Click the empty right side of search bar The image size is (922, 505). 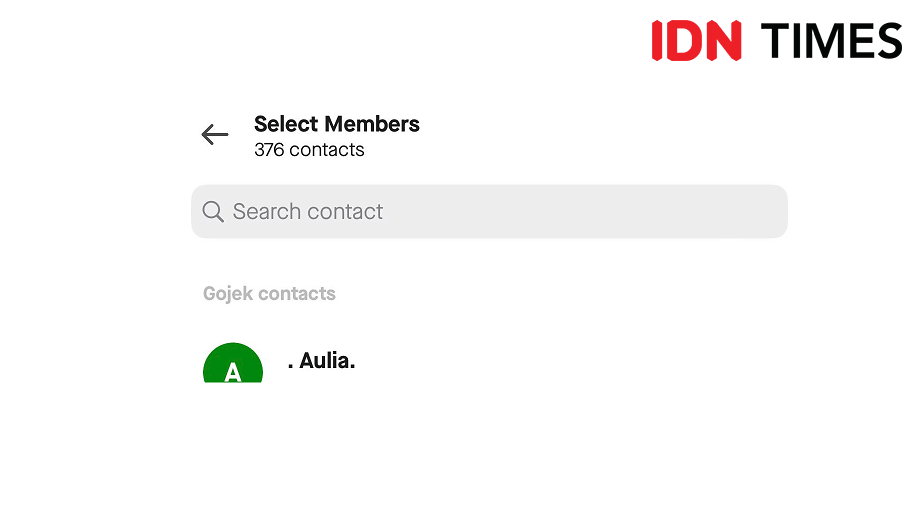pyautogui.click(x=680, y=212)
